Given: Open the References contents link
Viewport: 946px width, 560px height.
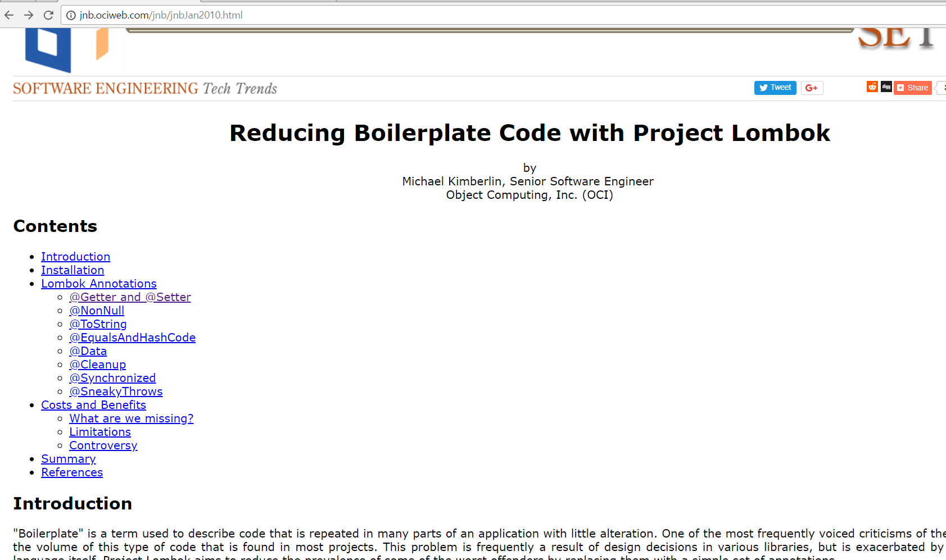Looking at the screenshot, I should (x=72, y=472).
